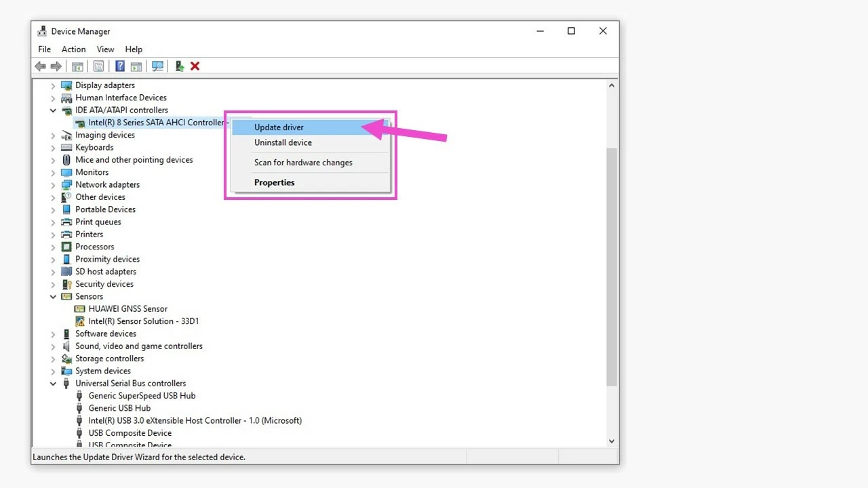Click Scan for hardware changes monitor icon
This screenshot has height=488, width=868.
coord(157,66)
